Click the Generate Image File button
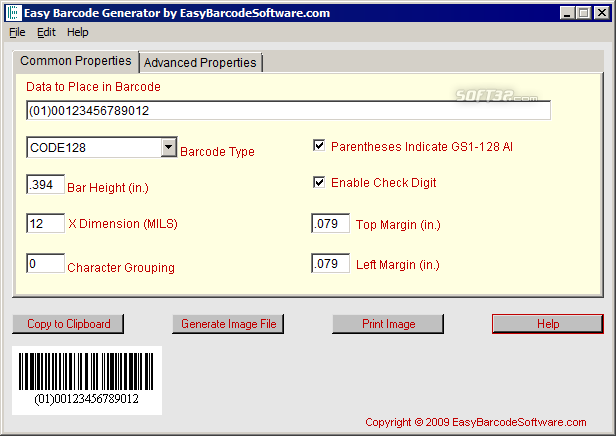Viewport: 616px width, 436px height. coord(228,324)
